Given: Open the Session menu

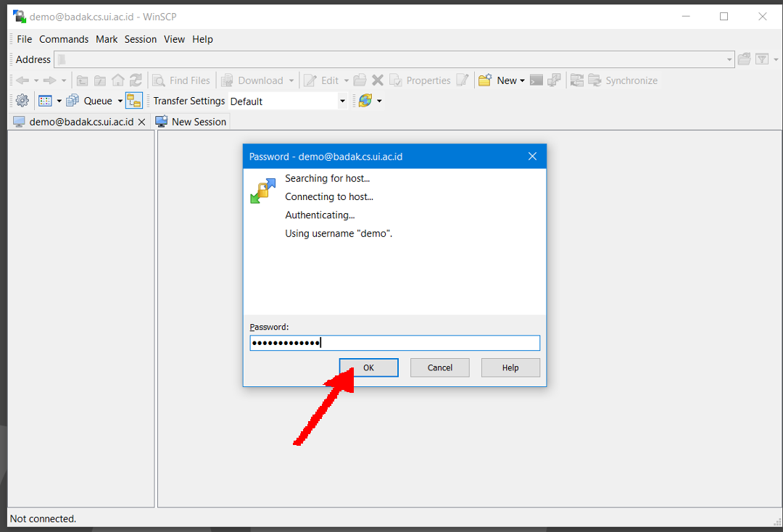Looking at the screenshot, I should [x=140, y=39].
